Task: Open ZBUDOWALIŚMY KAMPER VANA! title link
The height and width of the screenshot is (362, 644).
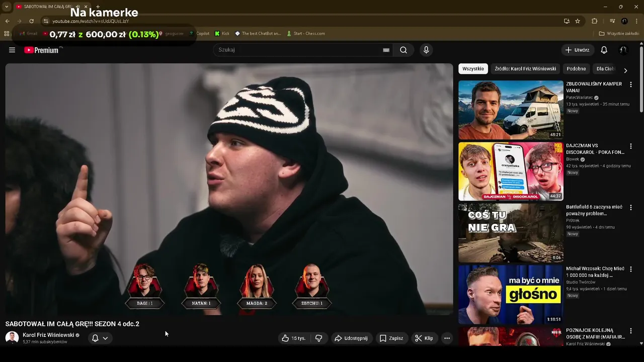Action: pyautogui.click(x=594, y=87)
